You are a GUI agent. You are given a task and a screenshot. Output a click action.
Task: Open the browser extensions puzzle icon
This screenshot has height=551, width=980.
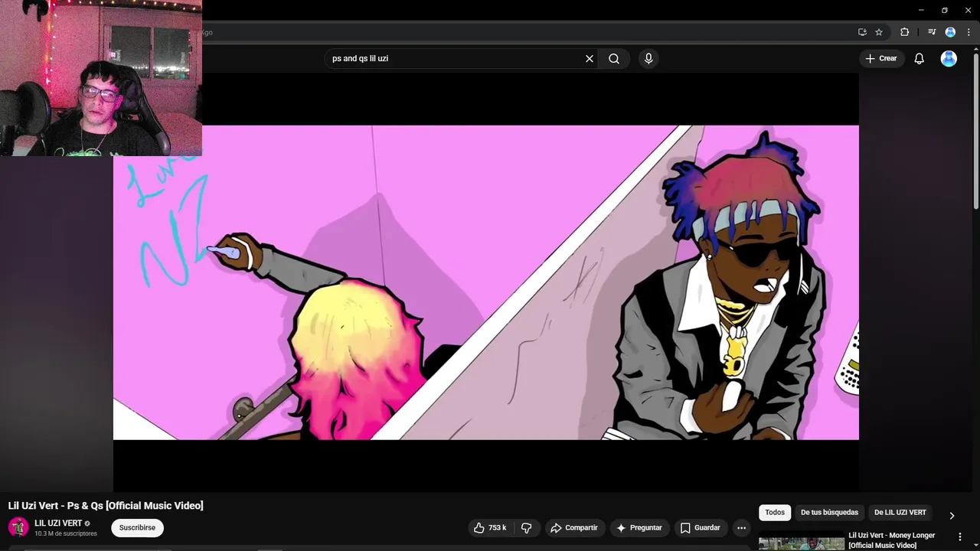coord(905,32)
